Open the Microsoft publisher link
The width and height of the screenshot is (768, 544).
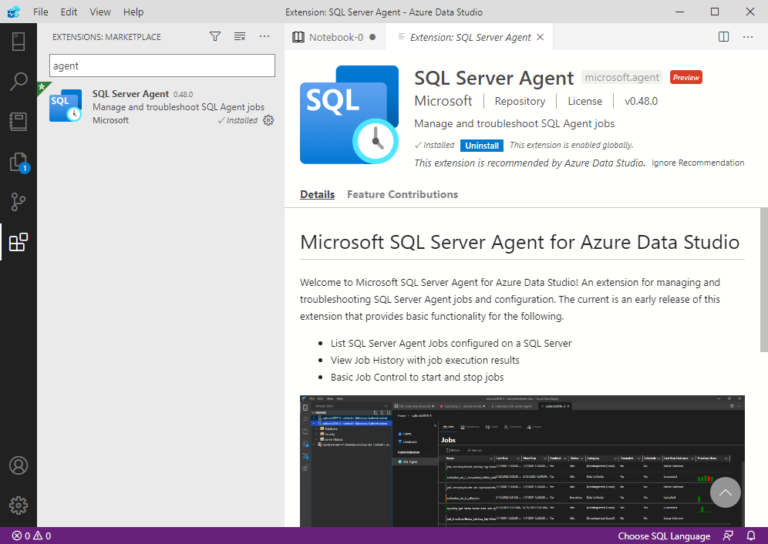(x=443, y=101)
